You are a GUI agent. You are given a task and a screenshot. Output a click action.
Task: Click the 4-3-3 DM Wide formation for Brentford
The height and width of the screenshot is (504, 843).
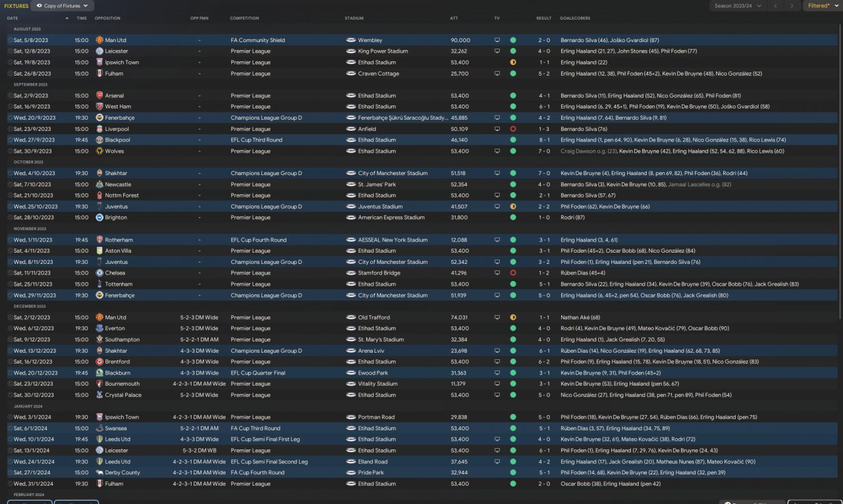(200, 362)
